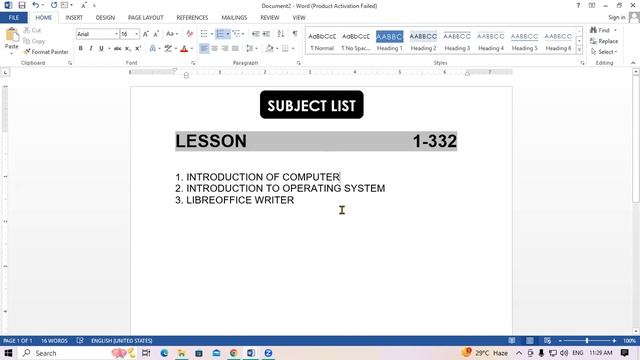Click the Find button

600,30
